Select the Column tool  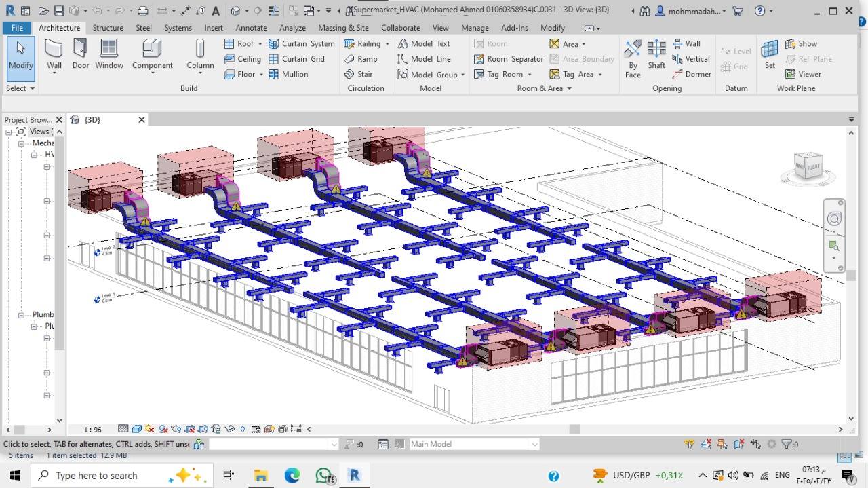click(x=200, y=53)
